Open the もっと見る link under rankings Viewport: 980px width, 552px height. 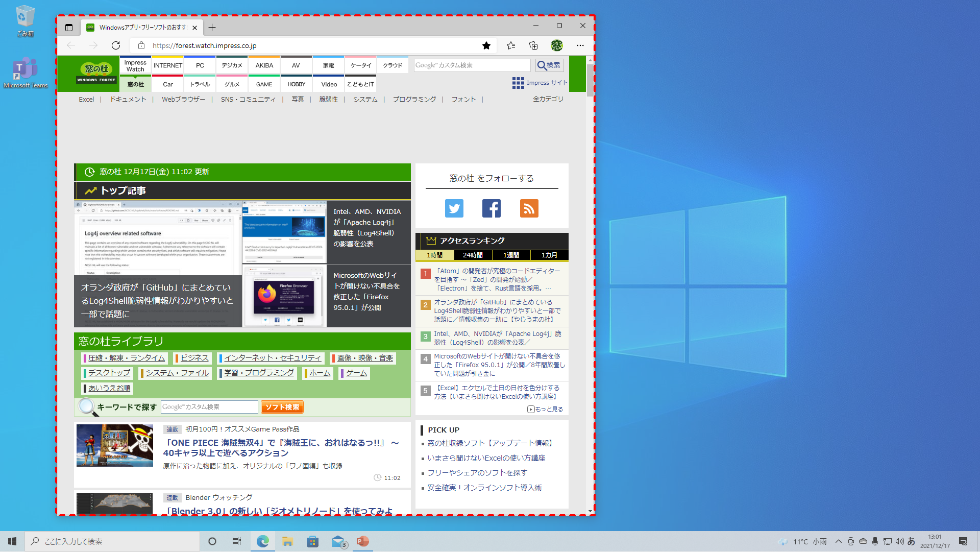(x=545, y=409)
